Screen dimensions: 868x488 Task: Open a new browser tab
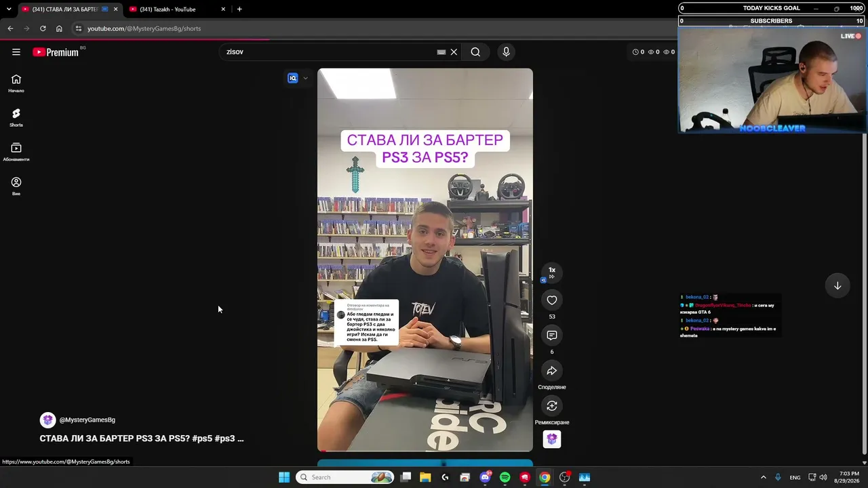(x=239, y=9)
